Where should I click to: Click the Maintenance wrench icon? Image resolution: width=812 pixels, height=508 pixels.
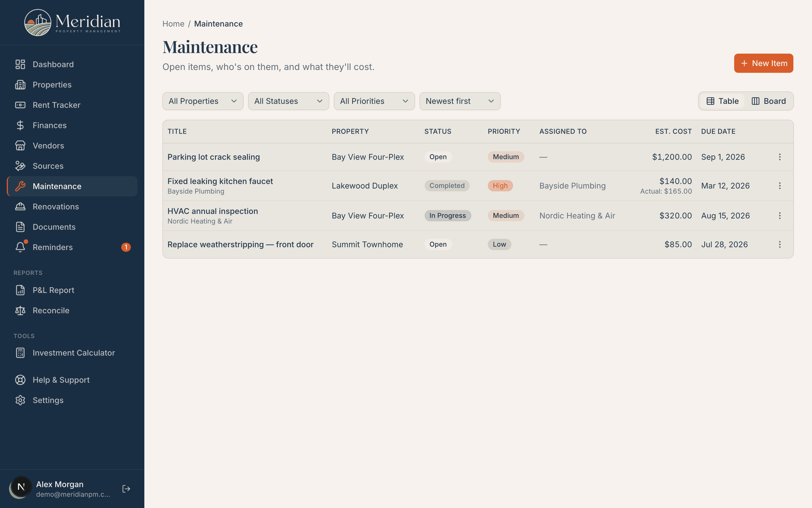point(20,186)
